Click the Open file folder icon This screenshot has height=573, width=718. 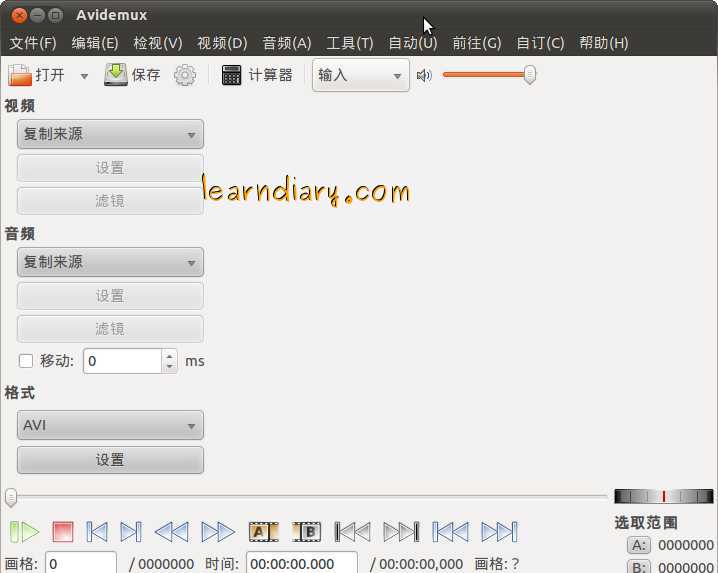coord(20,75)
